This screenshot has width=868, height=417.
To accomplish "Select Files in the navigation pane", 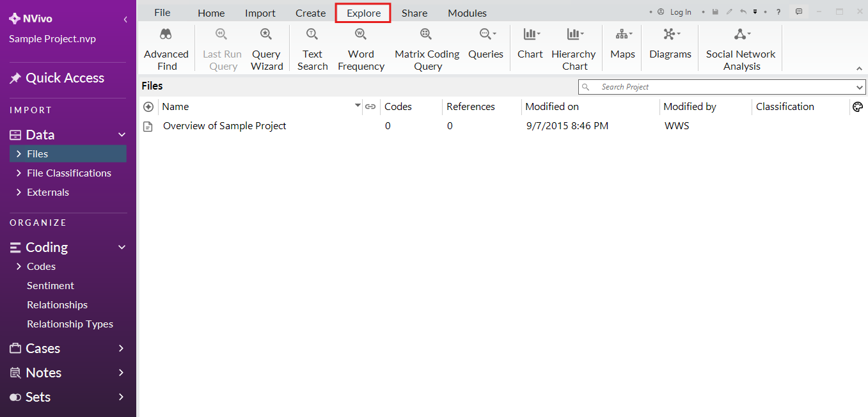I will click(68, 153).
